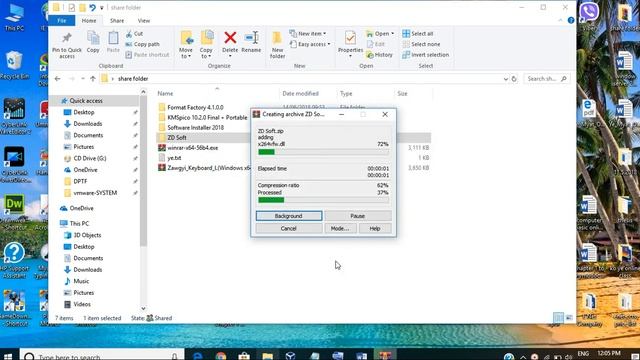Open Music under This PC
This screenshot has height=360, width=640.
point(81,281)
